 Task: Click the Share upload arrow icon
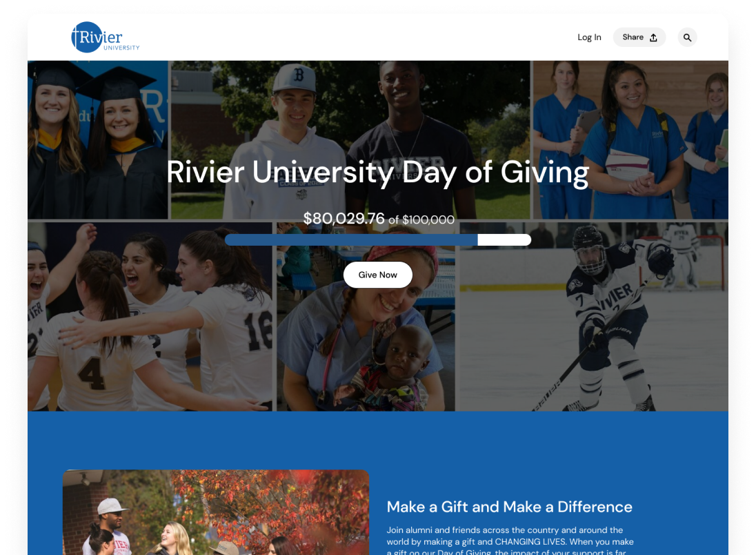click(653, 37)
